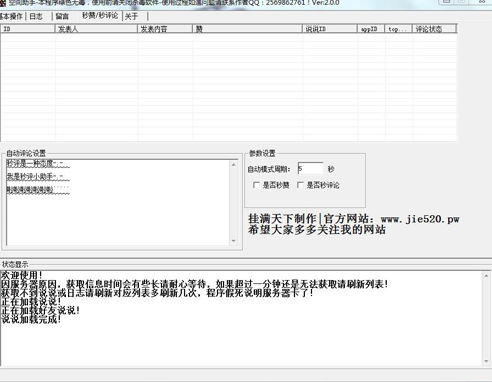Click the ID column header
Image resolution: width=492 pixels, height=382 pixels.
pyautogui.click(x=28, y=29)
